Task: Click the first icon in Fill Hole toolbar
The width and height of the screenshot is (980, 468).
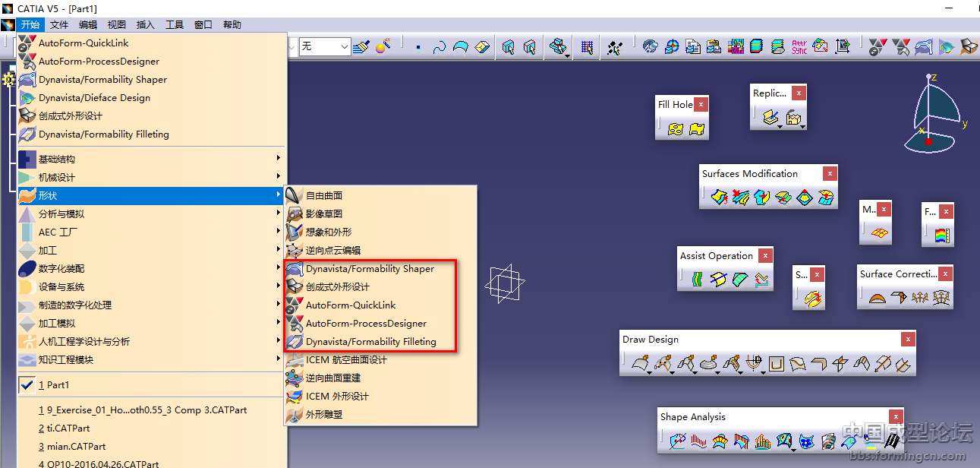Action: coord(675,129)
